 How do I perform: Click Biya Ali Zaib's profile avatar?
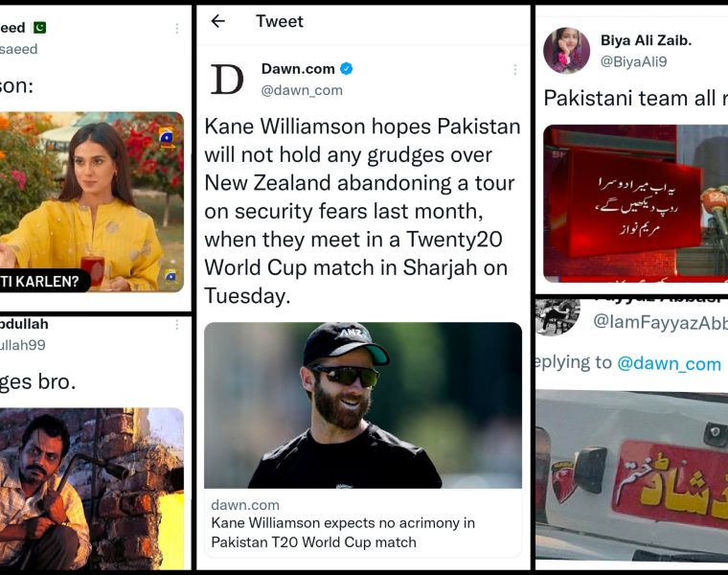click(566, 51)
